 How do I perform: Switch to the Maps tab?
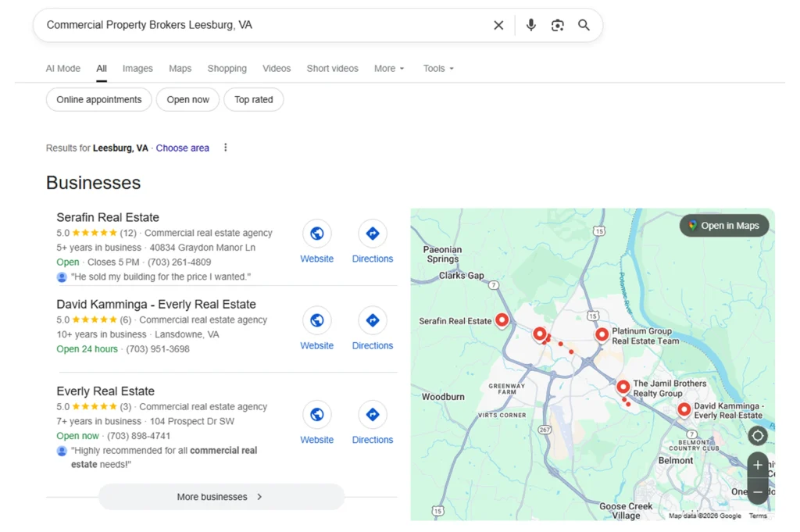[180, 69]
